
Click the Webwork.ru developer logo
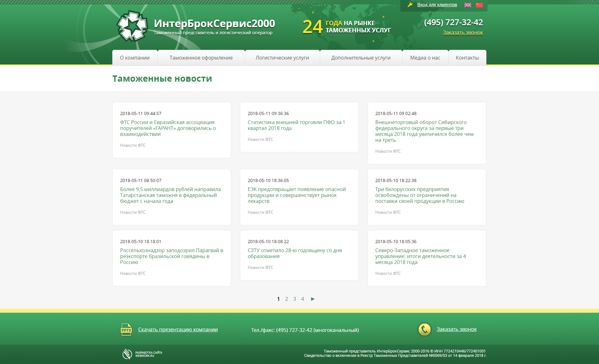point(127,354)
